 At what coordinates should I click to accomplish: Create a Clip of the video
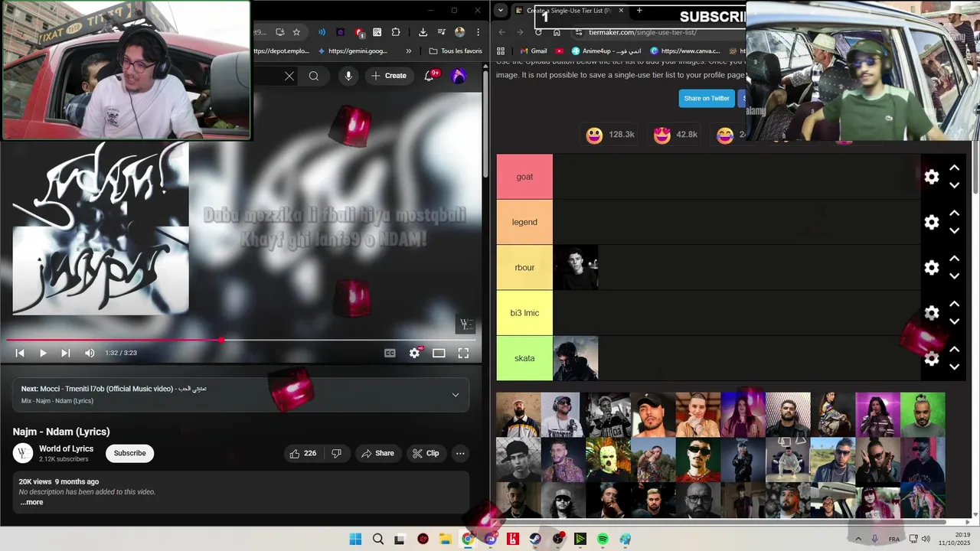[426, 453]
